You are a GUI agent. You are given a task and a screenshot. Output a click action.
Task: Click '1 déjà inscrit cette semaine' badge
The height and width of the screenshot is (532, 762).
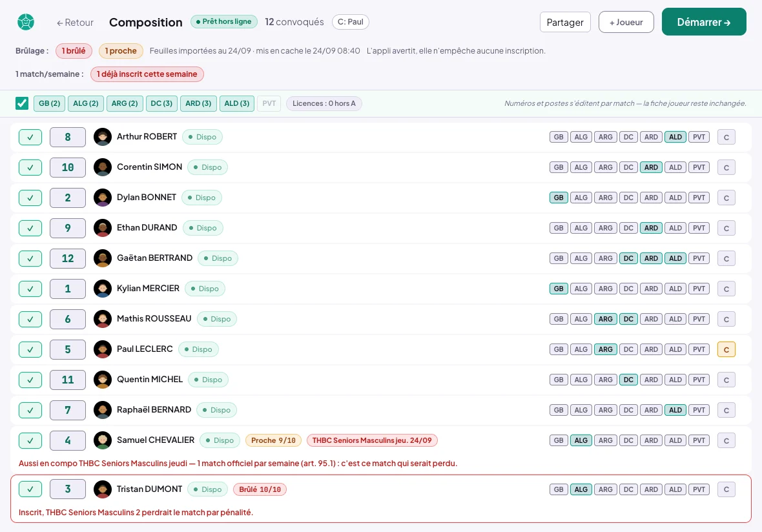tap(147, 74)
